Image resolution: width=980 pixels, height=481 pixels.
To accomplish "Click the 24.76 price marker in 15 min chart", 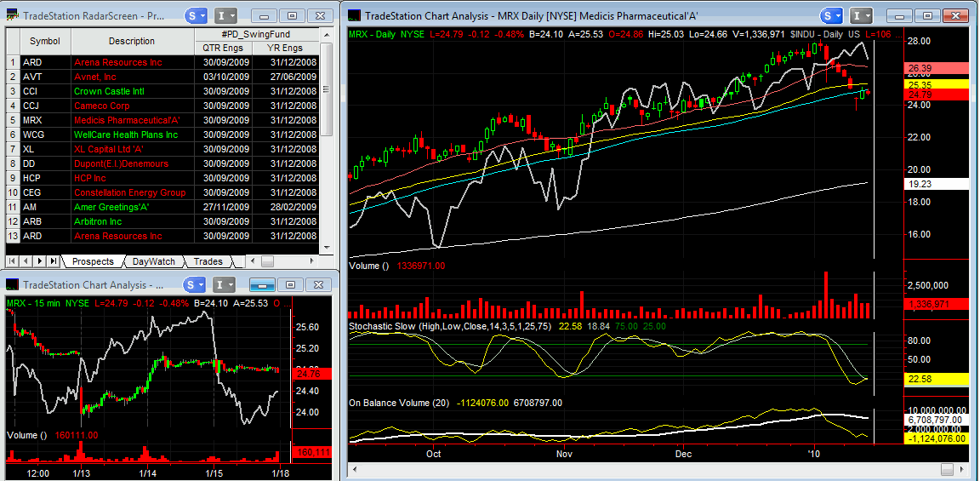I will [311, 374].
